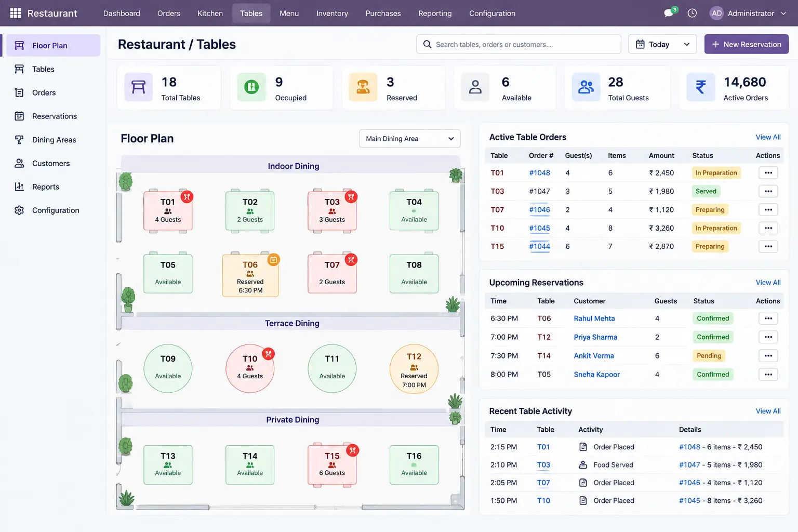Image resolution: width=798 pixels, height=532 pixels.
Task: Expand the Main Dining Area dropdown
Action: click(410, 139)
